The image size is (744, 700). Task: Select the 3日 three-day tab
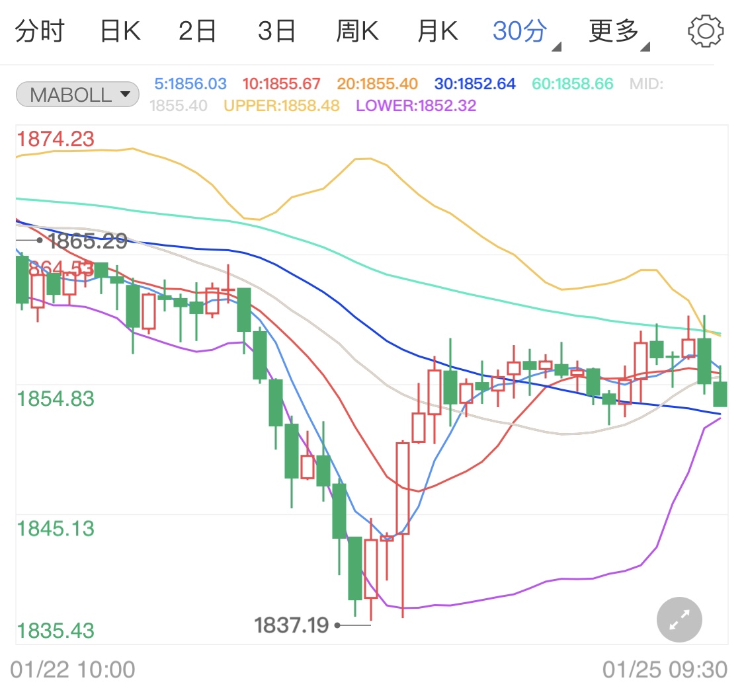276,31
